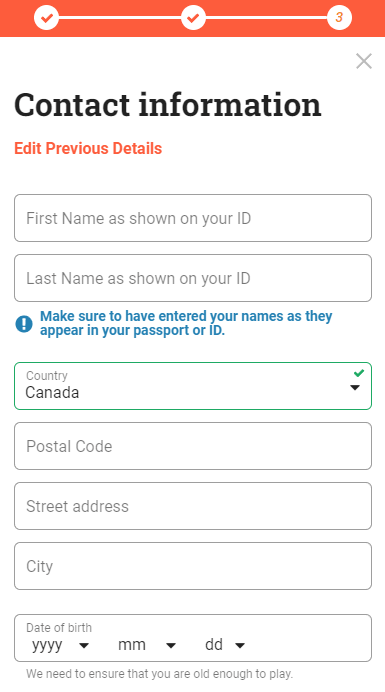Select the City input field
This screenshot has width=385, height=692.
(x=193, y=566)
